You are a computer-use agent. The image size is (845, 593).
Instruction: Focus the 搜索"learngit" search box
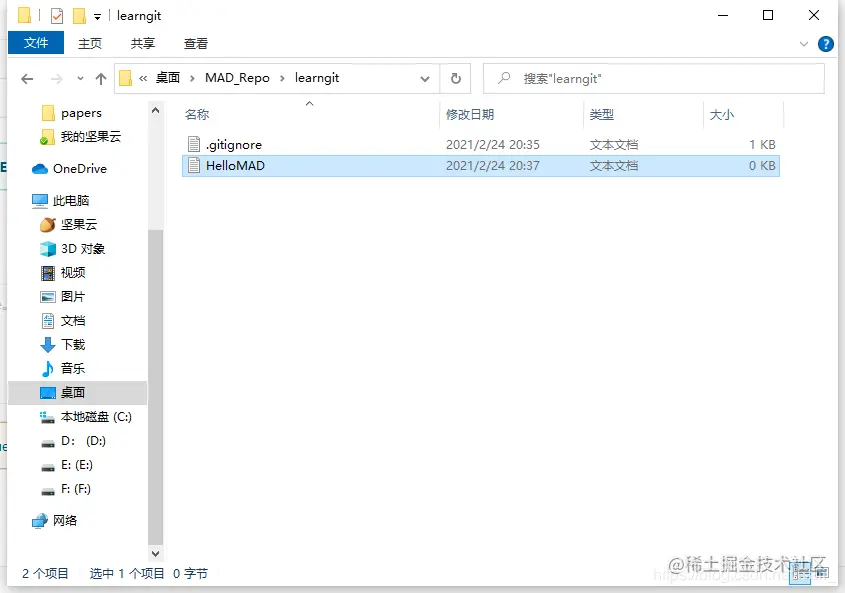click(x=653, y=79)
